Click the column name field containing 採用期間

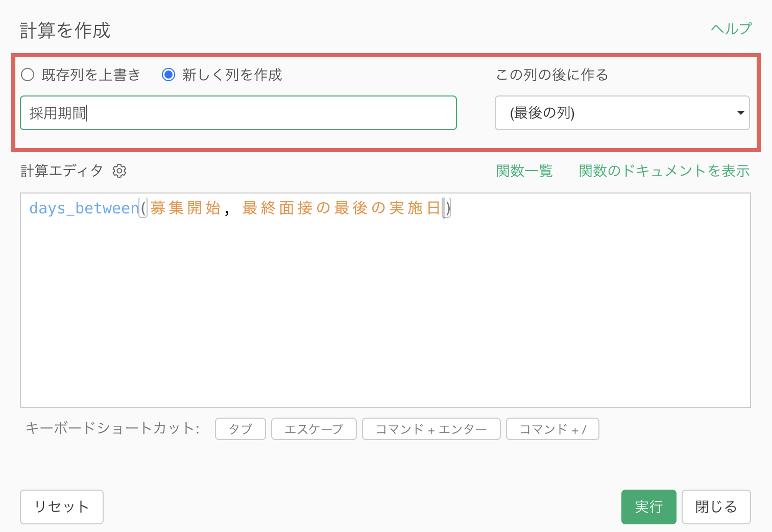238,113
